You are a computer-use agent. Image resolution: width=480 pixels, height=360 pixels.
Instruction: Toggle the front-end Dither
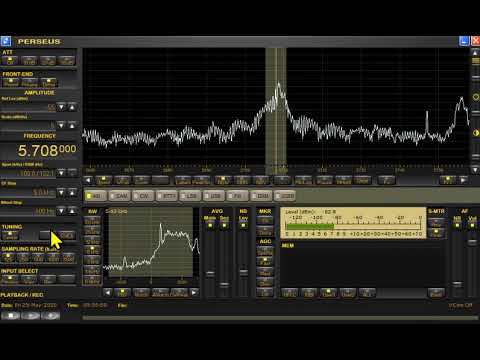(x=49, y=82)
